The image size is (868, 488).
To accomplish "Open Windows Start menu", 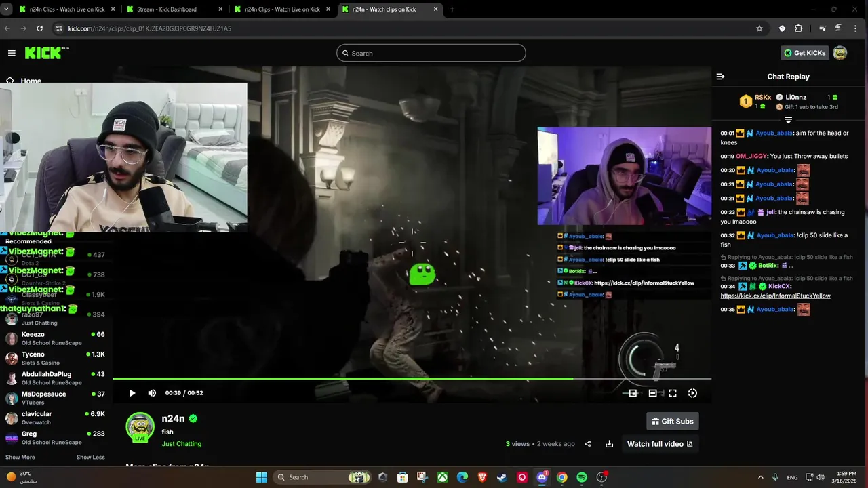I will pos(261,477).
